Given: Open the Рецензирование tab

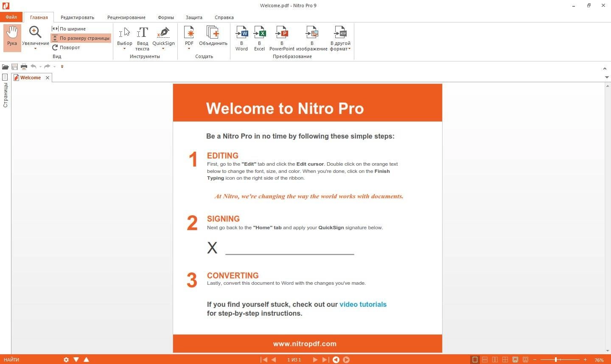Looking at the screenshot, I should (x=126, y=17).
